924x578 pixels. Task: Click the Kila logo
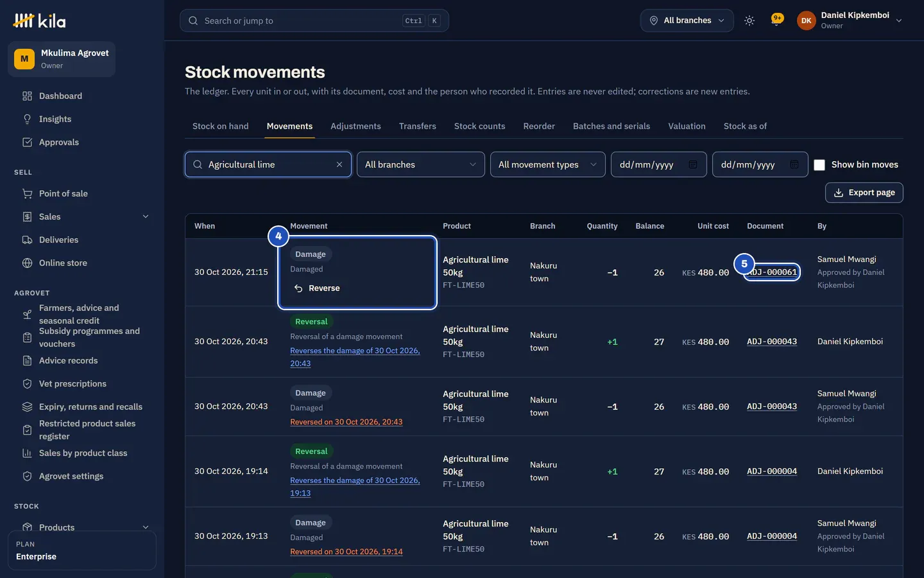click(39, 21)
